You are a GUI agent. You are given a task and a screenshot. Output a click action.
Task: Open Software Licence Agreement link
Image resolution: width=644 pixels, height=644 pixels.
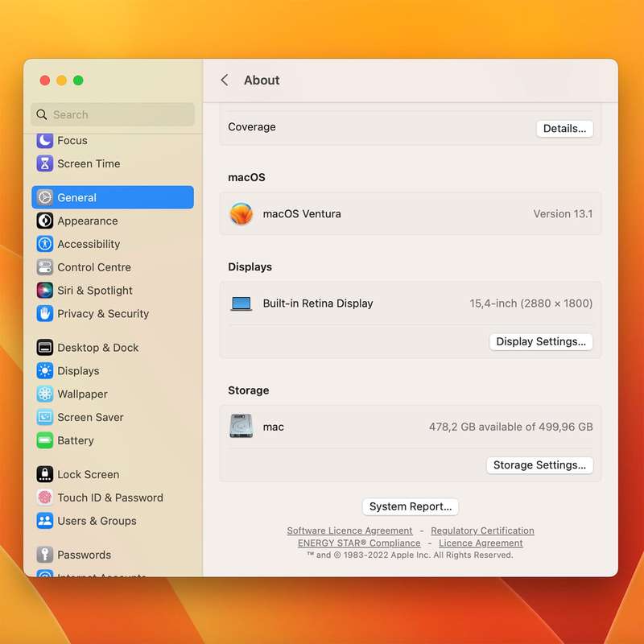pos(349,530)
